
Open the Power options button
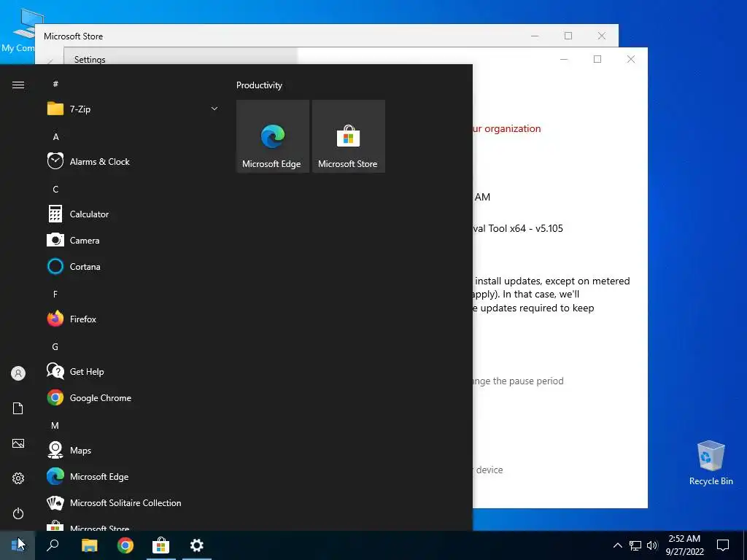18,513
